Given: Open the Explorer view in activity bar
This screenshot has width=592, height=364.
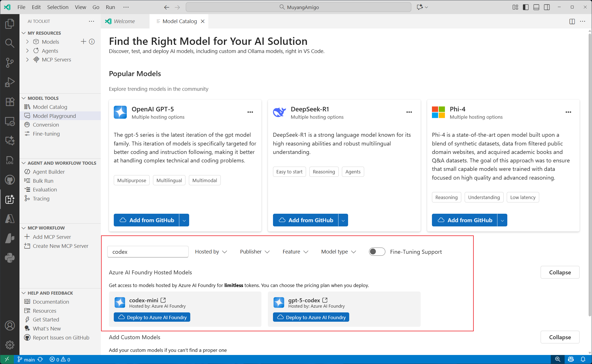Looking at the screenshot, I should coord(10,24).
